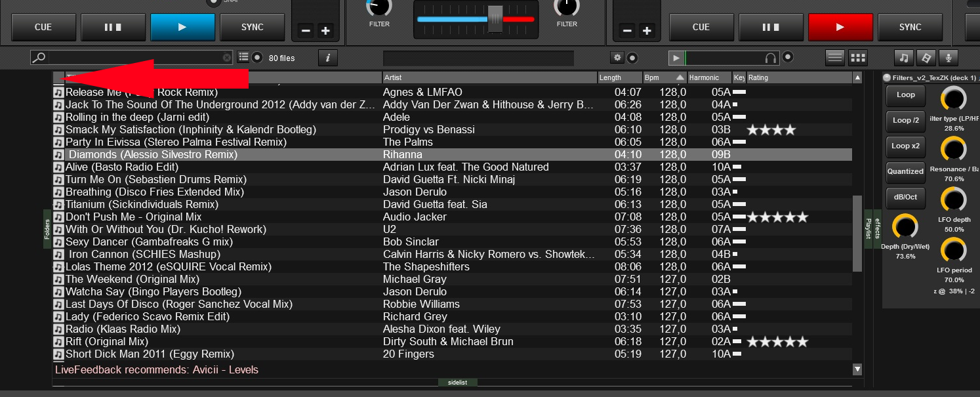
Task: Click SYNC on the left deck
Action: click(x=253, y=27)
